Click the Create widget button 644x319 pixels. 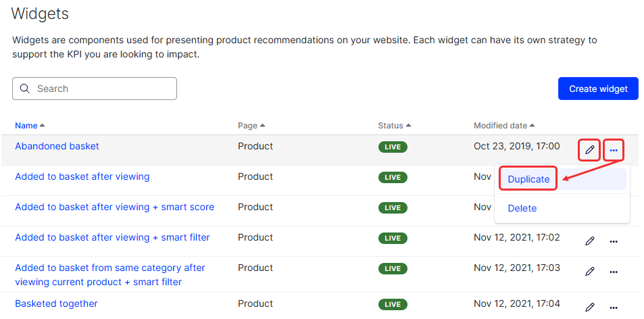598,89
